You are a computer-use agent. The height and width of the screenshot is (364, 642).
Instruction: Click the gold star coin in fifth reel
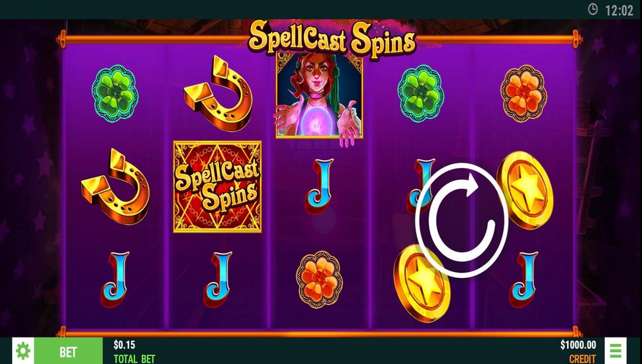526,190
